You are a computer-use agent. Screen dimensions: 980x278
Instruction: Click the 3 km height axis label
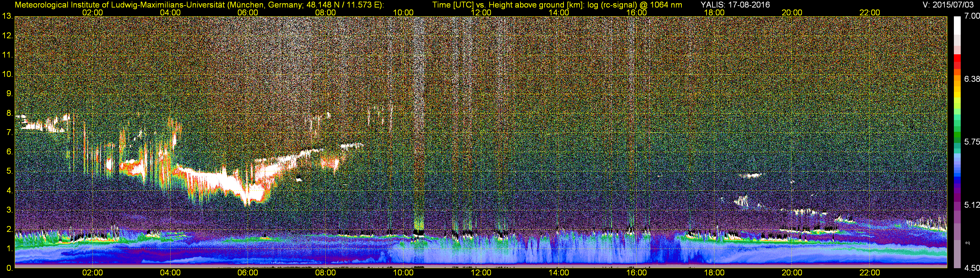coord(9,210)
